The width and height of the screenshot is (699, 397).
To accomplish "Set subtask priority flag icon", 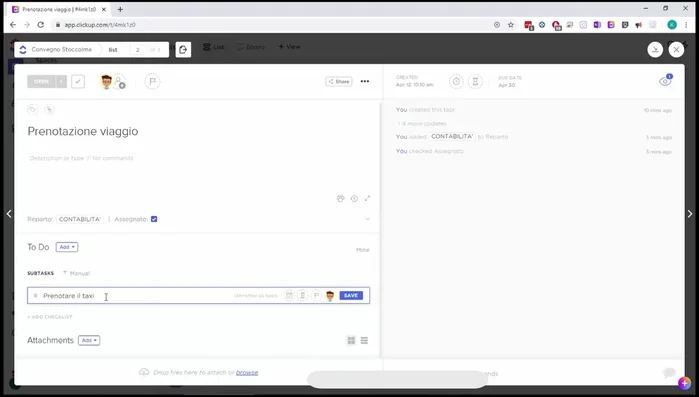I will point(316,295).
